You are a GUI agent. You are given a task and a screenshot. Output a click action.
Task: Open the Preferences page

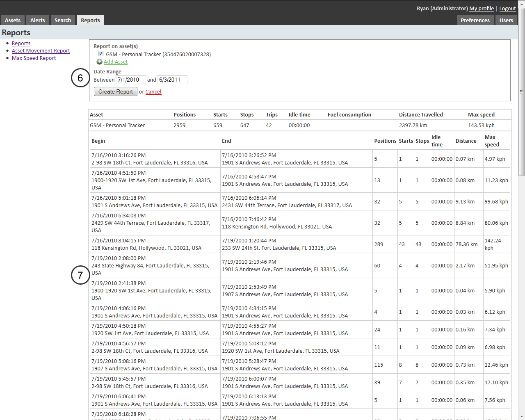(x=475, y=20)
